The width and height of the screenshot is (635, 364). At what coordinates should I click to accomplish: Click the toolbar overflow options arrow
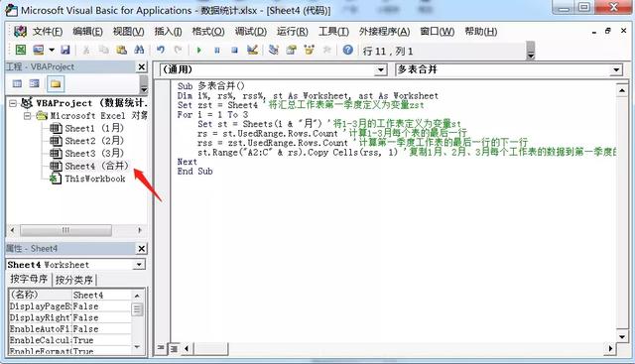click(x=531, y=52)
